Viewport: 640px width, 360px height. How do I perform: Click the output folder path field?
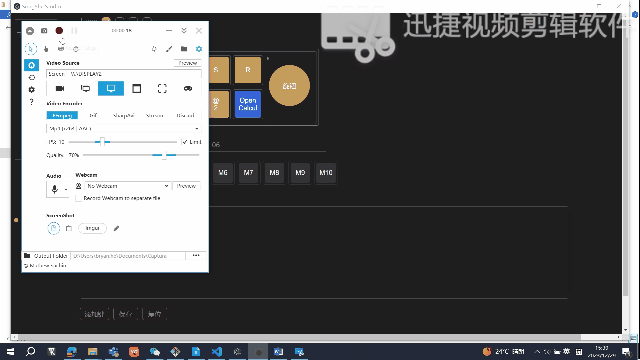click(x=128, y=256)
